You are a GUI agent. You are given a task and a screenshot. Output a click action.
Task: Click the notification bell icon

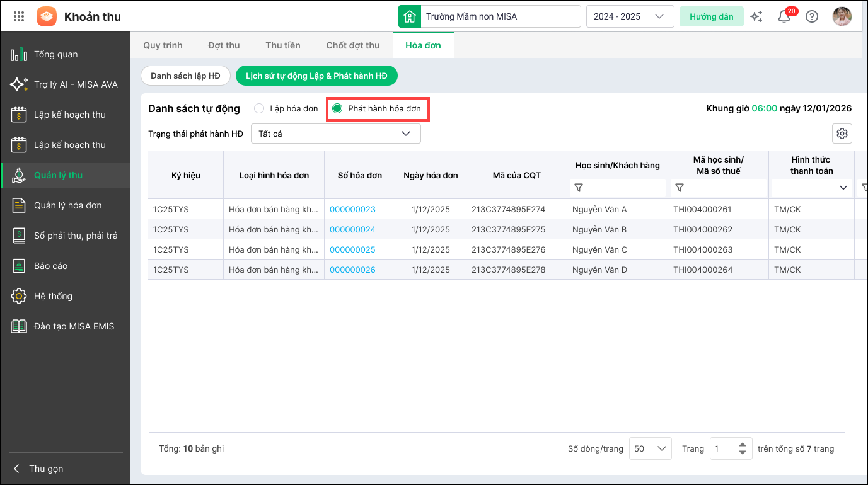click(784, 17)
